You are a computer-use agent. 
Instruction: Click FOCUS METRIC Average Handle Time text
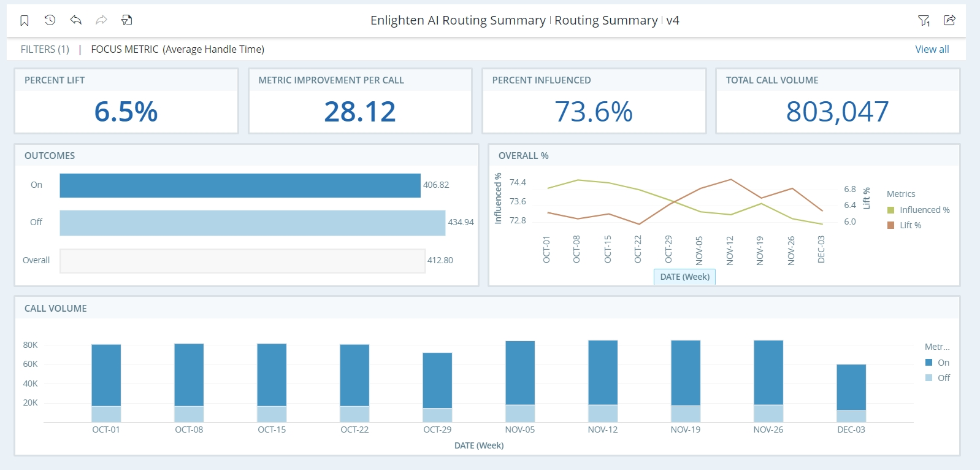coord(178,49)
